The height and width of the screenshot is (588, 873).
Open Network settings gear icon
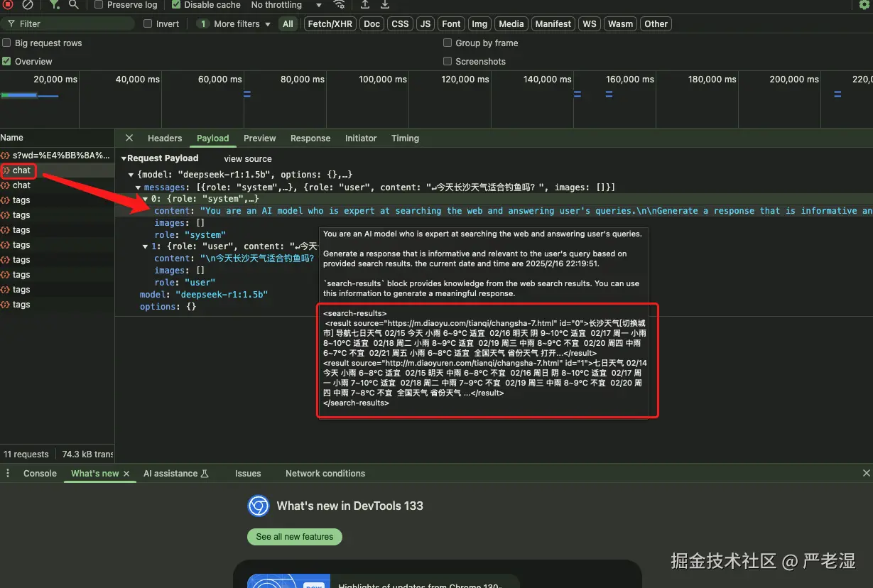click(864, 4)
